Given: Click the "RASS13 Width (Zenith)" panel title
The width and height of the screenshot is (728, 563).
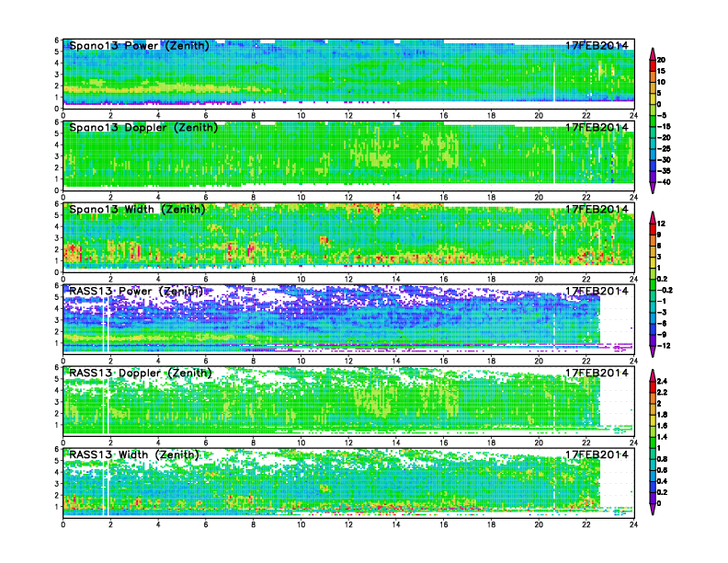Looking at the screenshot, I should click(134, 454).
